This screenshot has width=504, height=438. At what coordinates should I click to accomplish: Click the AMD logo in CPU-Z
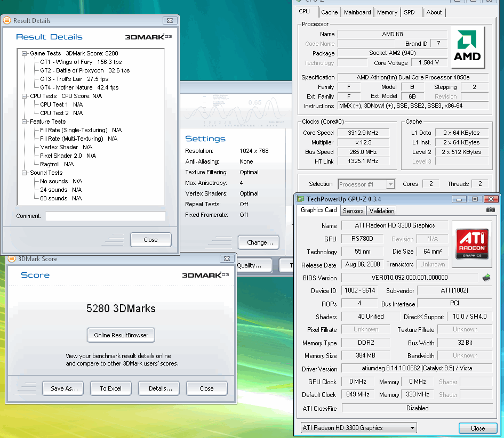(x=467, y=47)
